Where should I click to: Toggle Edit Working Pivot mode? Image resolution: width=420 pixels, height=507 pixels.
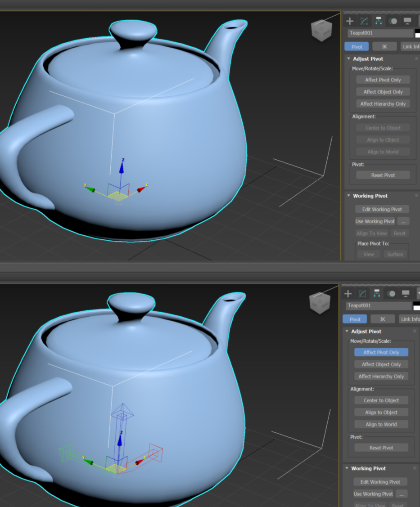(382, 209)
